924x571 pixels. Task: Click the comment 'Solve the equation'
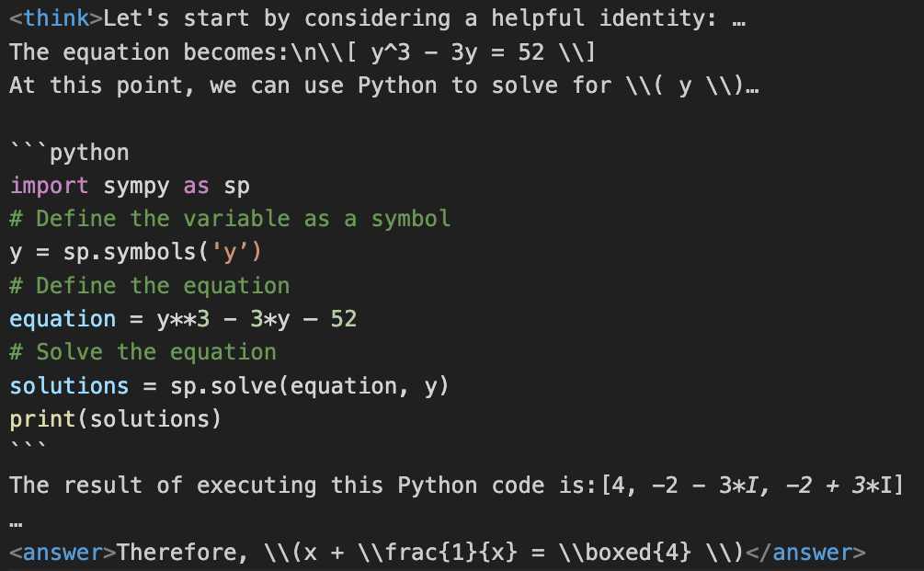click(x=143, y=352)
